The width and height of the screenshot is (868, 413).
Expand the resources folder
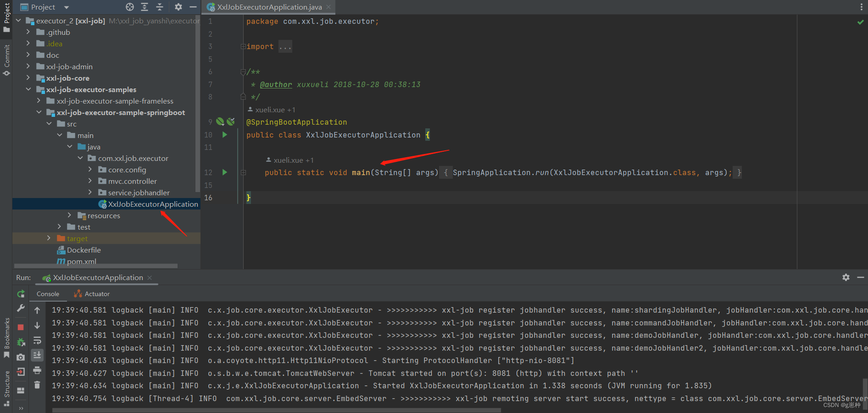[x=69, y=215]
